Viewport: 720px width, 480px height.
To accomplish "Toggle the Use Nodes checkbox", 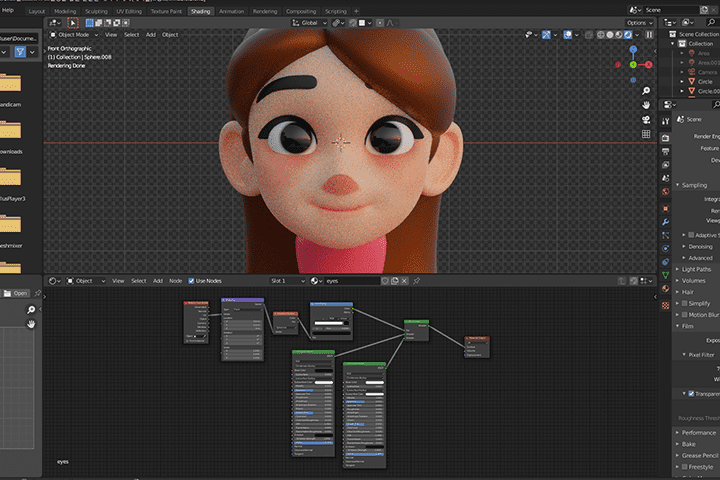I will (191, 281).
